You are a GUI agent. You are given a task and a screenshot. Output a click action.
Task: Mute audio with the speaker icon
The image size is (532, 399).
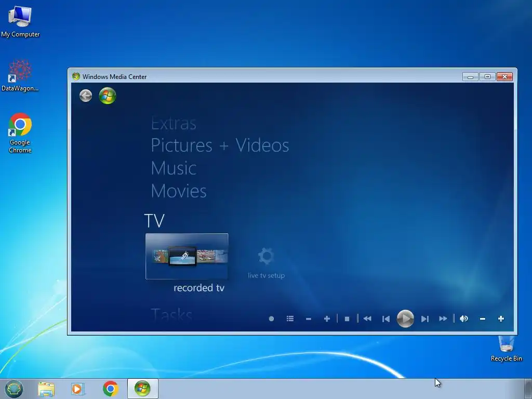(464, 318)
